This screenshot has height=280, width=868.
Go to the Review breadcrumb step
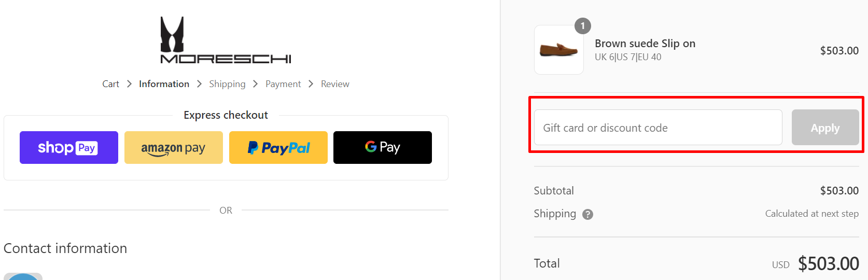click(335, 84)
